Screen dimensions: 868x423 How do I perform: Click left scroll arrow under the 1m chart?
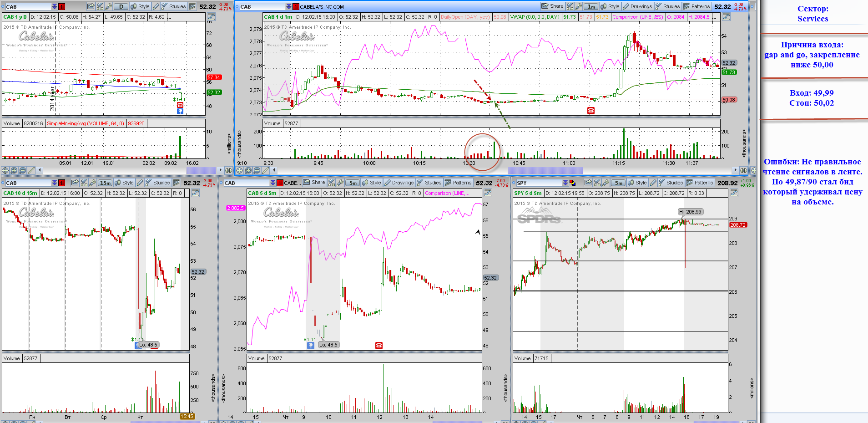click(274, 170)
